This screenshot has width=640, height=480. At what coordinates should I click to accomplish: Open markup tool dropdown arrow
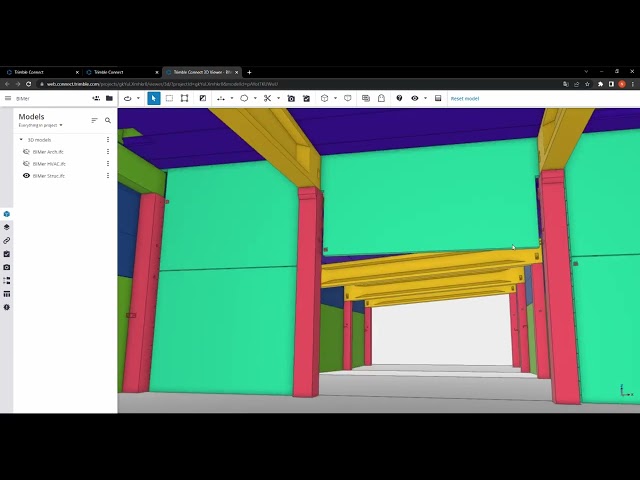click(256, 98)
